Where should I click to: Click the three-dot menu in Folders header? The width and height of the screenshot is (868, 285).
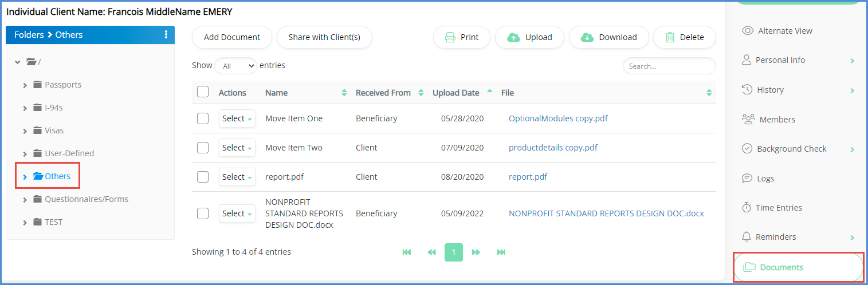point(166,35)
